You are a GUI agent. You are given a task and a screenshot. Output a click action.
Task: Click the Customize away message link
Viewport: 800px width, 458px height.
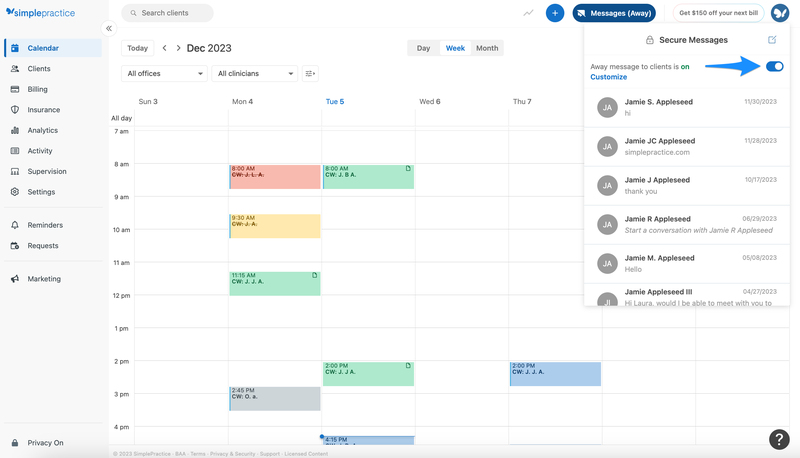[x=609, y=77]
